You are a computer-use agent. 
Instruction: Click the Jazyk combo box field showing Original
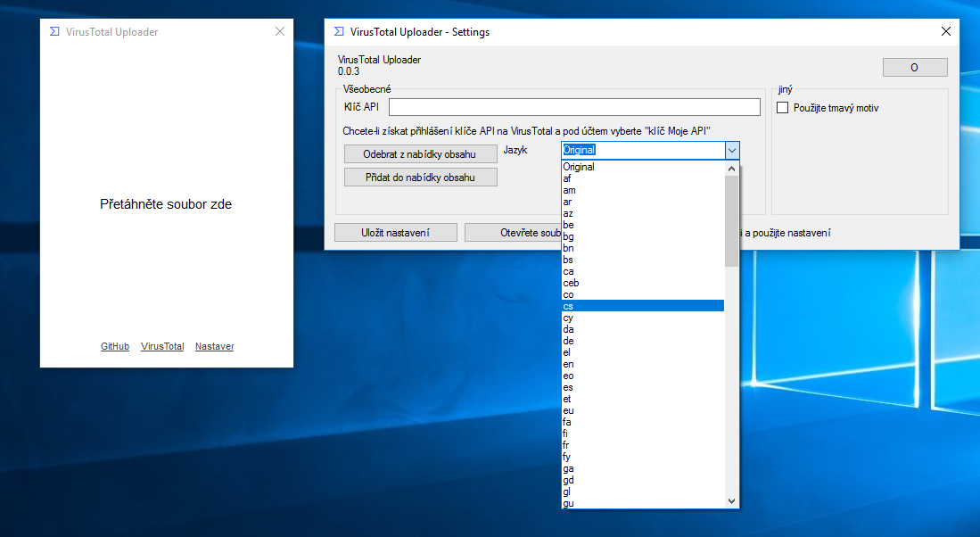click(x=643, y=150)
